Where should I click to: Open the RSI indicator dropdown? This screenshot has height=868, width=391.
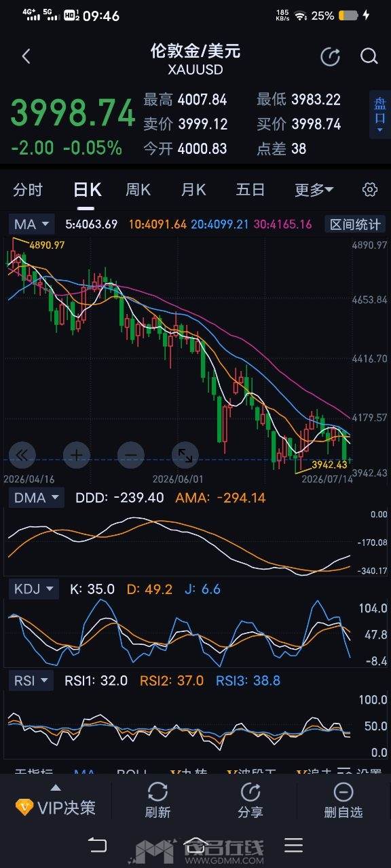click(31, 680)
